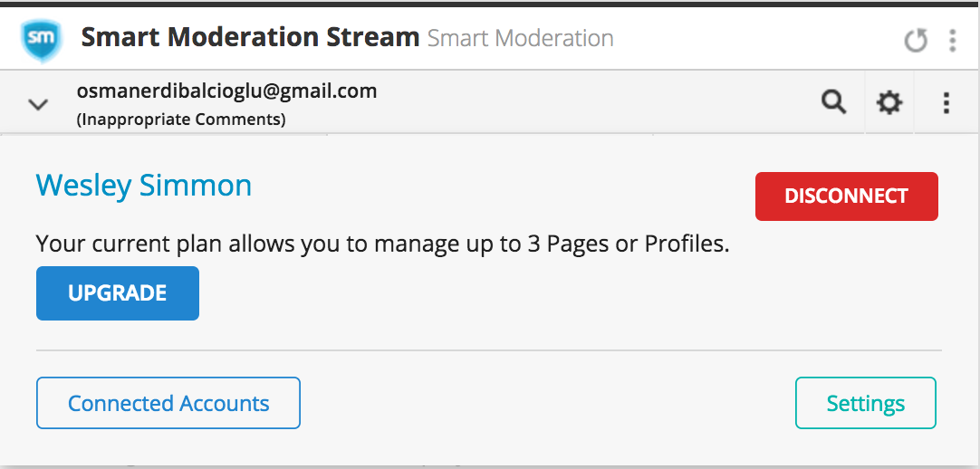Click the Smart Moderation Stream title

[250, 38]
